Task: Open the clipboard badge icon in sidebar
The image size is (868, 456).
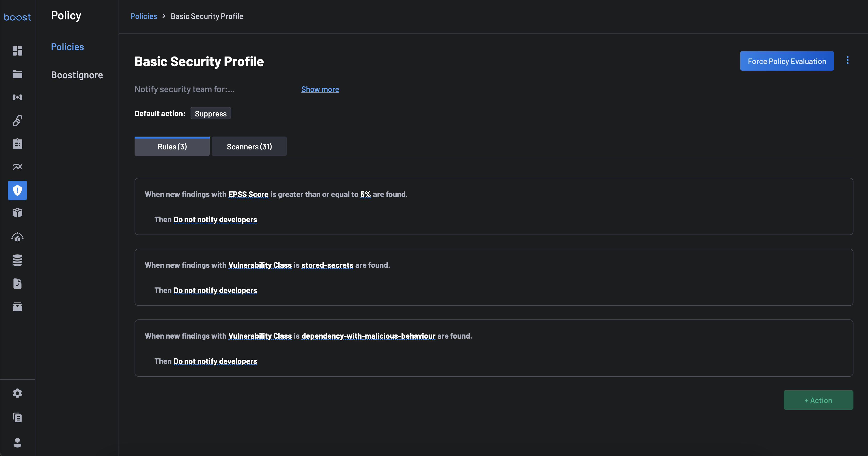Action: [x=17, y=144]
